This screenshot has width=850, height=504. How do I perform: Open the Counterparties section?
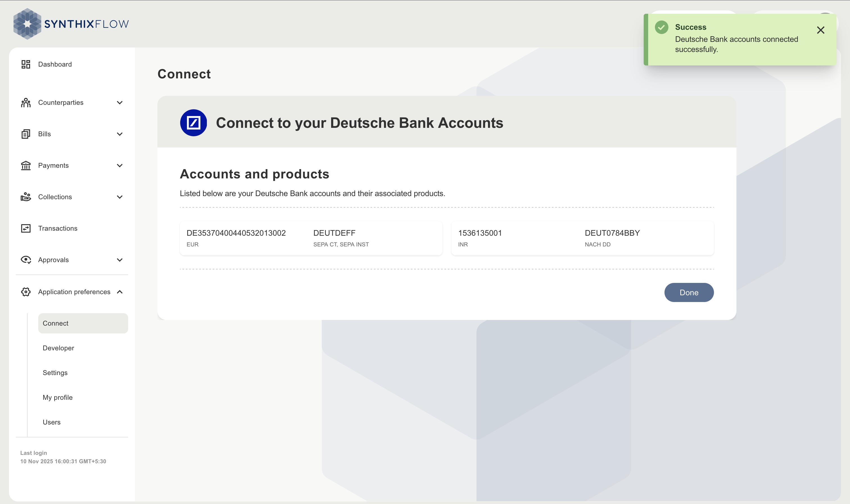tap(60, 103)
